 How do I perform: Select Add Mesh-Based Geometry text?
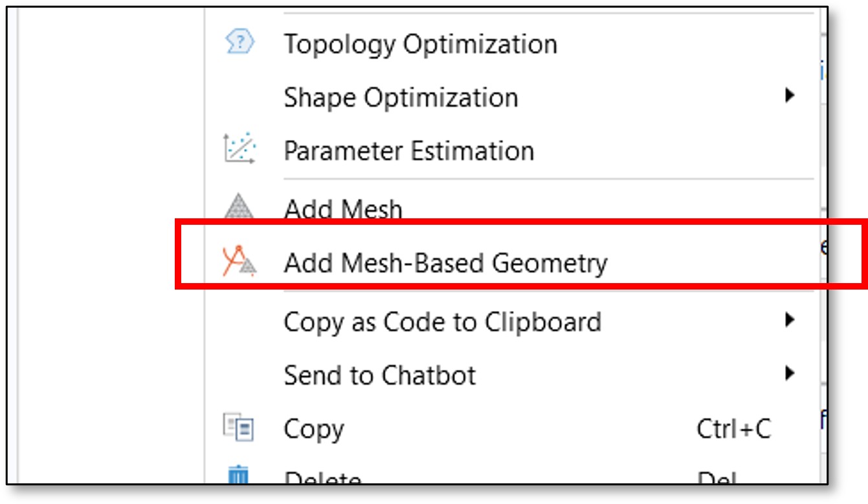click(x=445, y=263)
